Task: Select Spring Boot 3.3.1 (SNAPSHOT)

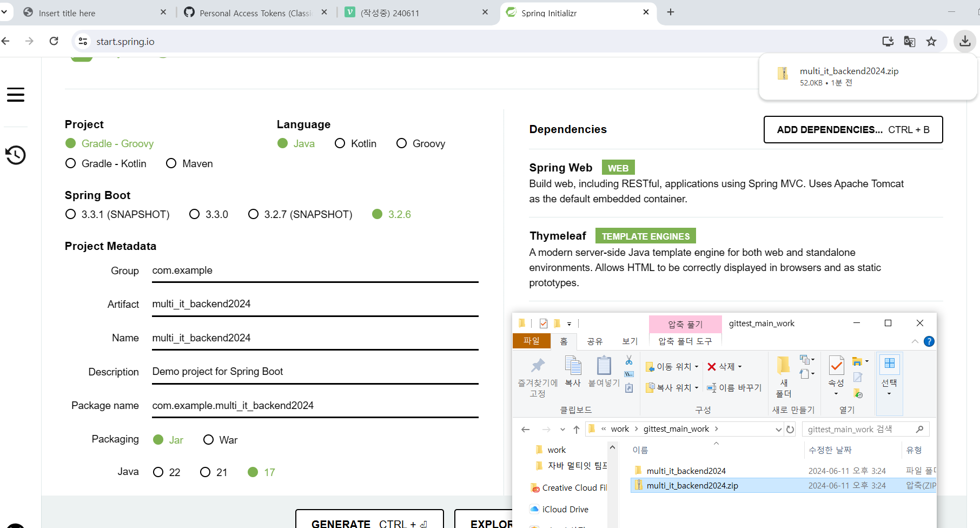Action: 117,214
